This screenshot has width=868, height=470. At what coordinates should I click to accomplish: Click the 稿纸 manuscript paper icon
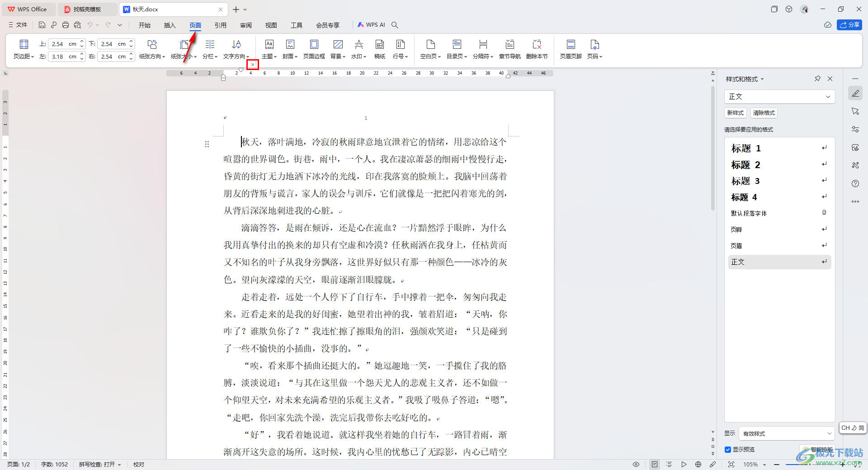tap(380, 49)
